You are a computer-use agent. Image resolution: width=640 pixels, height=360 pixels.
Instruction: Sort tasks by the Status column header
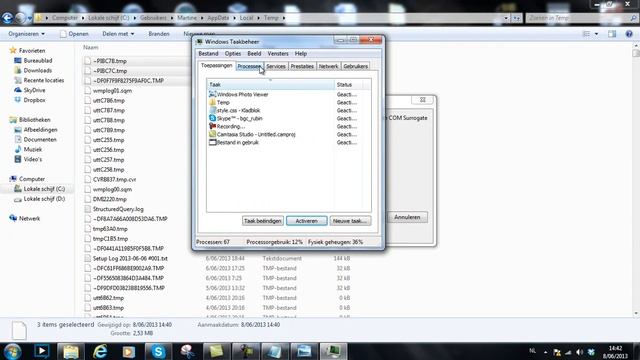coord(348,84)
